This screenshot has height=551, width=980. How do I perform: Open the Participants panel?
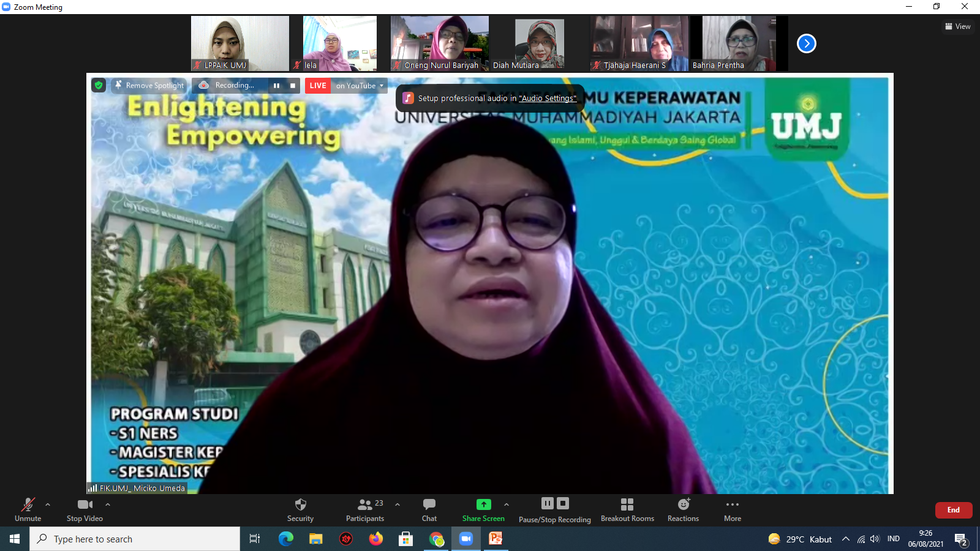(365, 509)
